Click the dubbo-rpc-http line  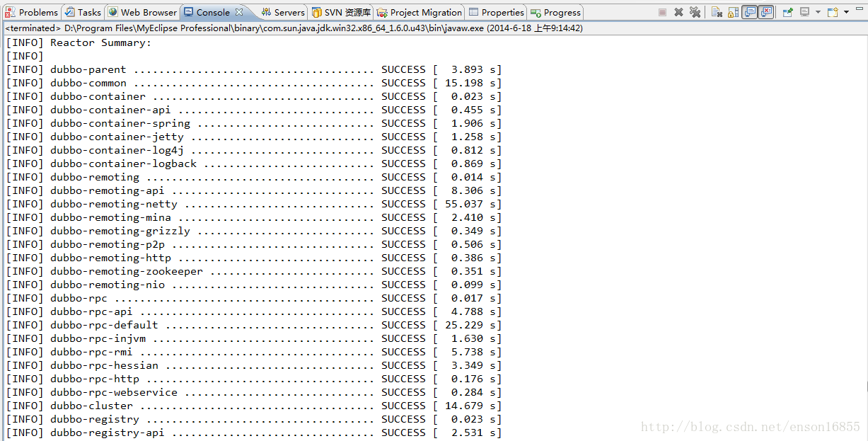point(254,379)
